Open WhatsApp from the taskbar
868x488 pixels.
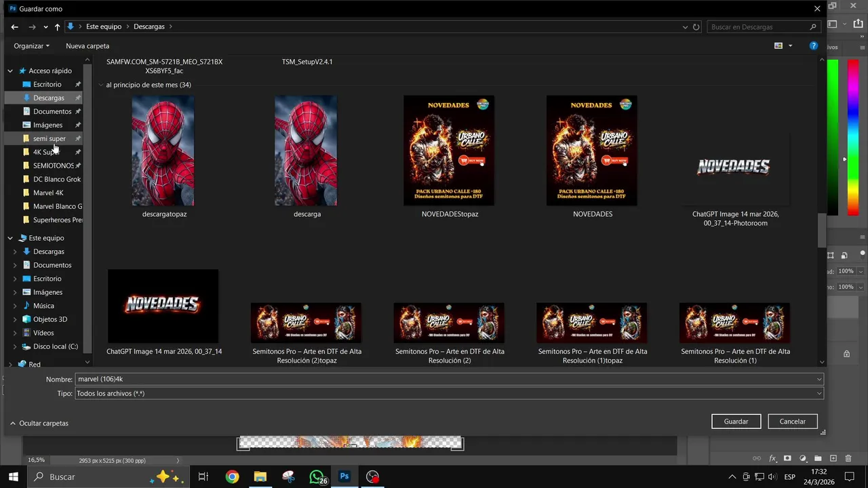(x=317, y=476)
